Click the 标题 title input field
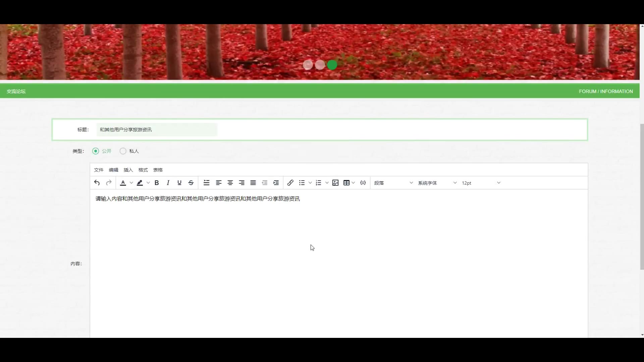644x362 pixels. [157, 130]
